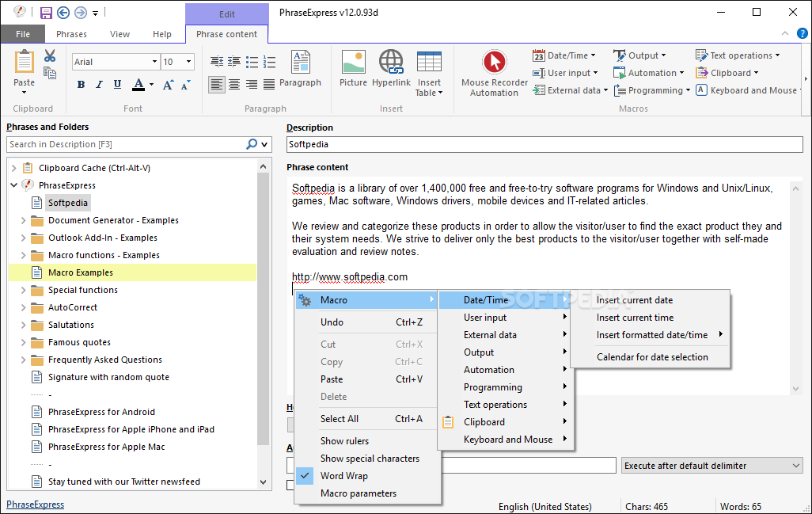Increase indent icon in Paragraph group
The width and height of the screenshot is (812, 514).
234,62
